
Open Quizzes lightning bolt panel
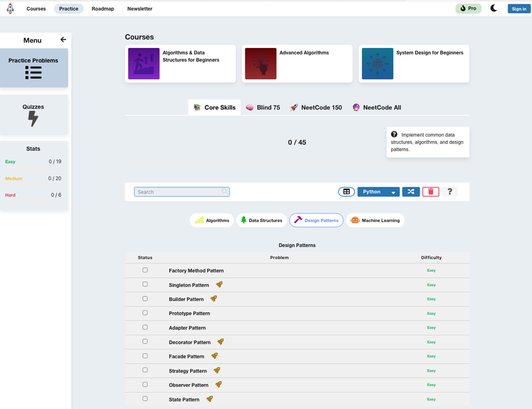[34, 114]
